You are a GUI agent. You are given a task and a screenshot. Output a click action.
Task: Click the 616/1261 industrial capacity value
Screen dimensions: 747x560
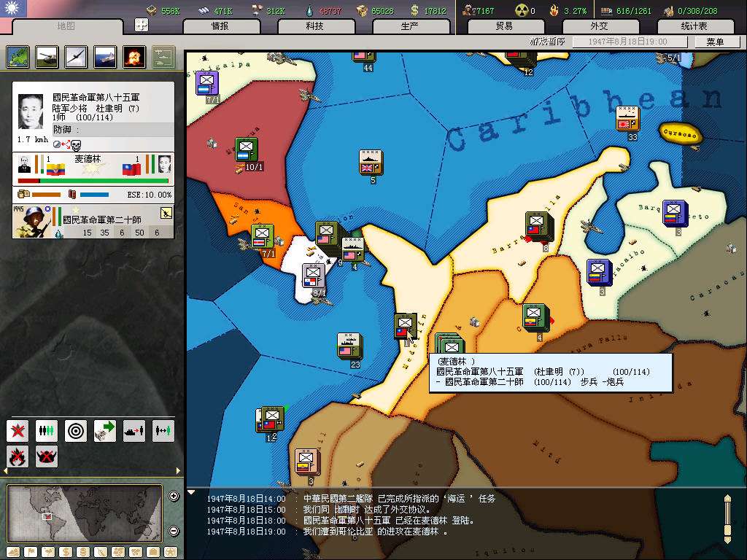coord(634,10)
